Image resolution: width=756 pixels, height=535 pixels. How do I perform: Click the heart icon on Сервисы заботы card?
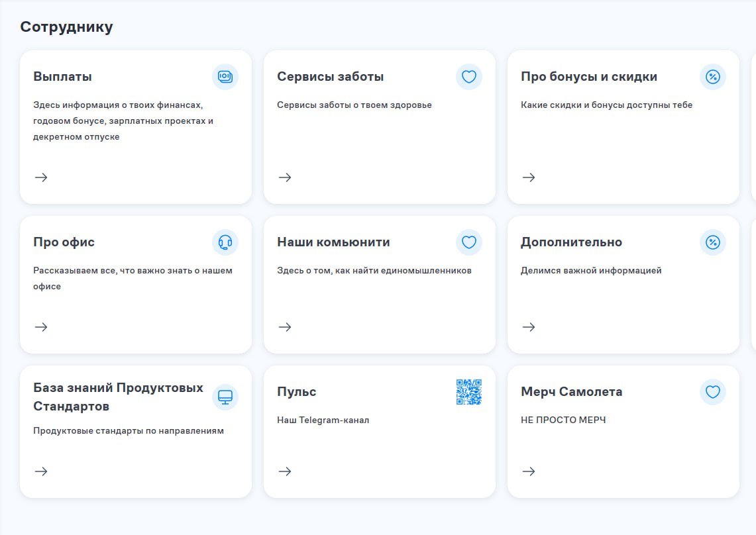[x=469, y=77]
